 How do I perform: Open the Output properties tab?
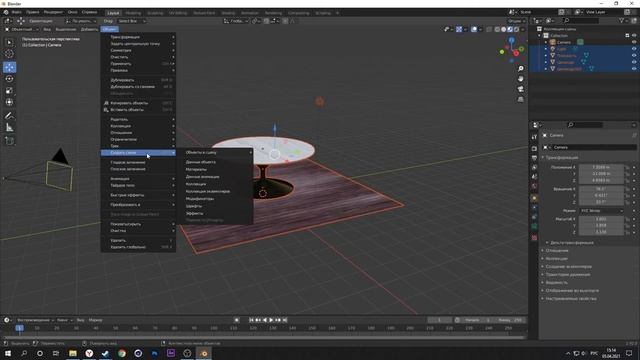pos(534,158)
